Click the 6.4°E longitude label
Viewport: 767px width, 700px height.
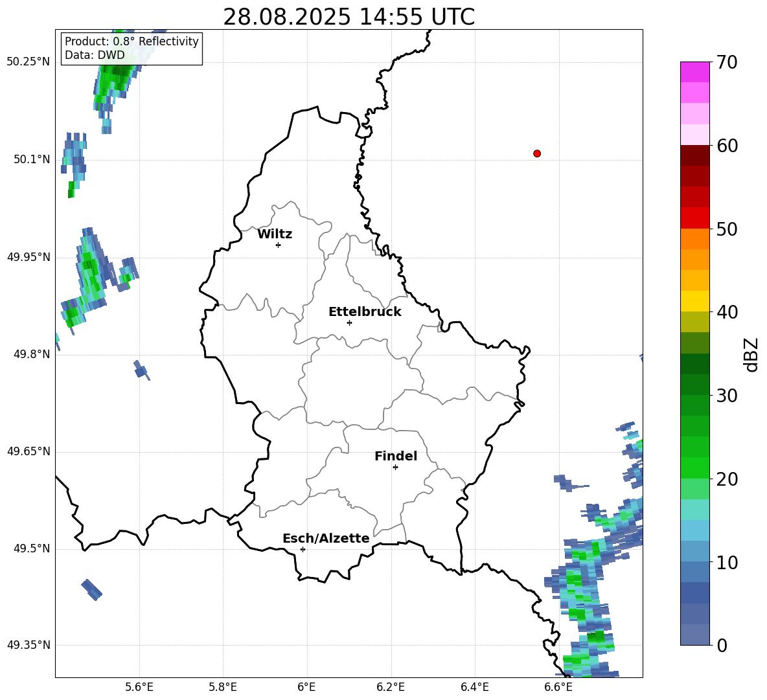(x=474, y=687)
